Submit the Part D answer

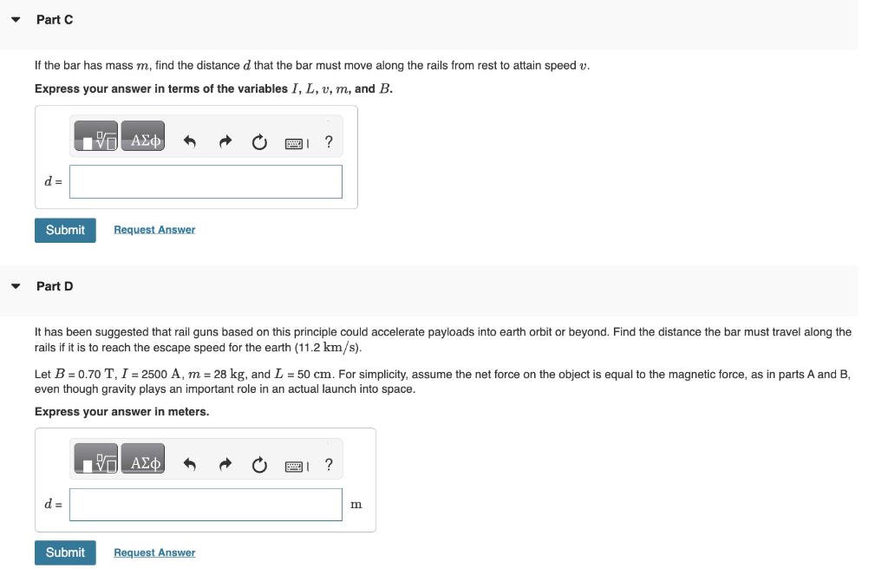[65, 552]
